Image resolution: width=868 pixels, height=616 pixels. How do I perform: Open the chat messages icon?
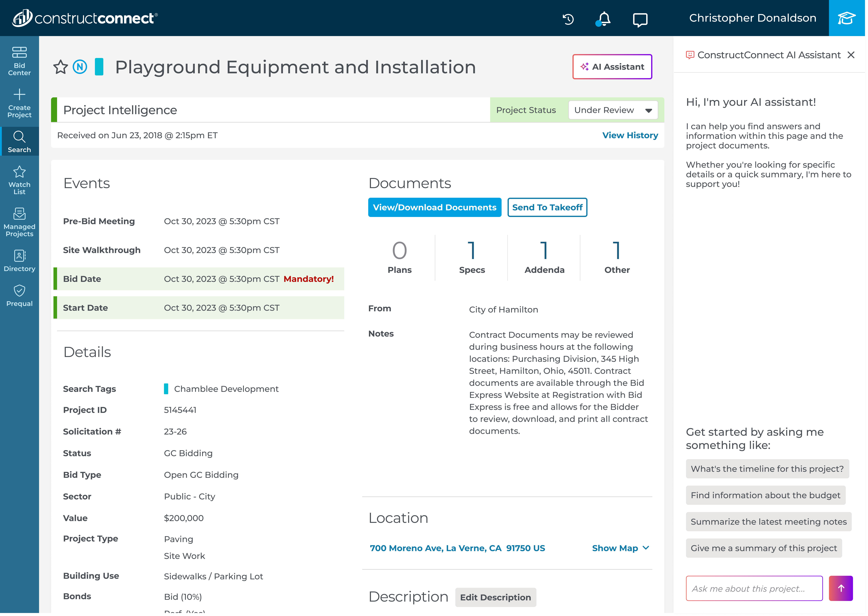[640, 19]
